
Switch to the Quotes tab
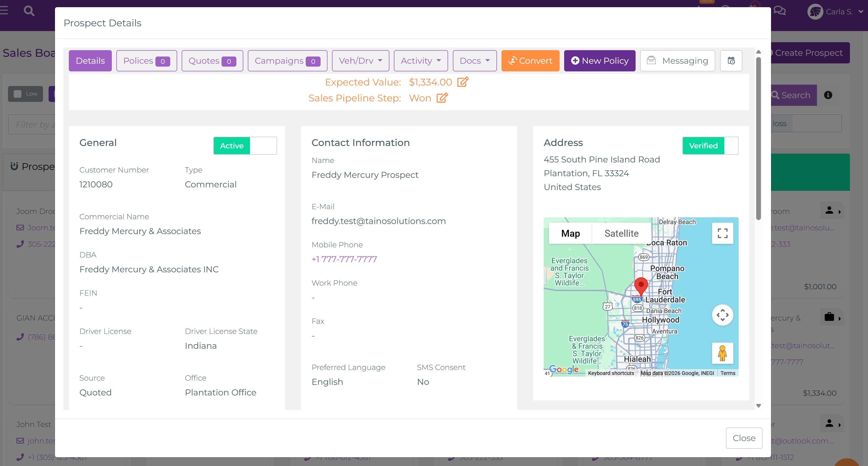(212, 61)
